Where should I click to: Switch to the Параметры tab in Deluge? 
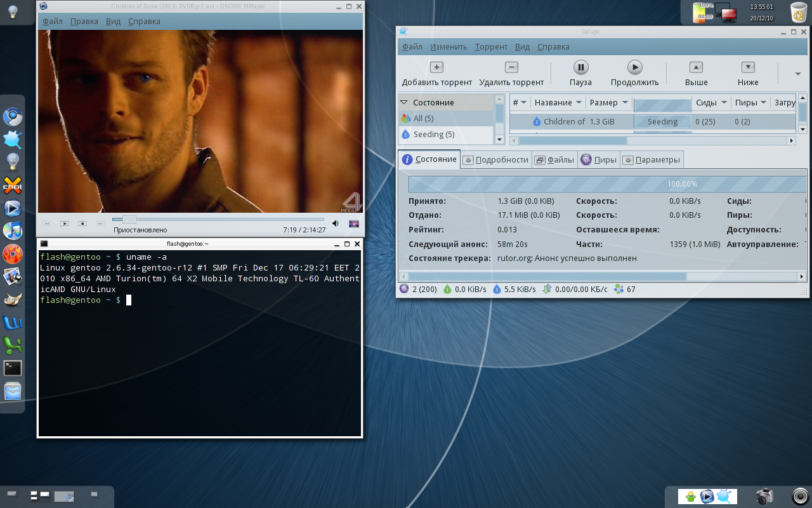pyautogui.click(x=652, y=160)
